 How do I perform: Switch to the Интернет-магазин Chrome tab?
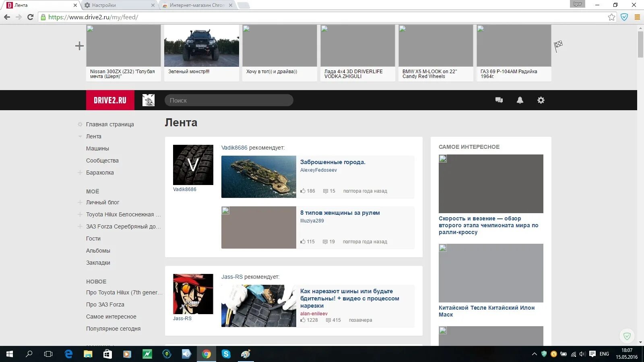(x=197, y=5)
